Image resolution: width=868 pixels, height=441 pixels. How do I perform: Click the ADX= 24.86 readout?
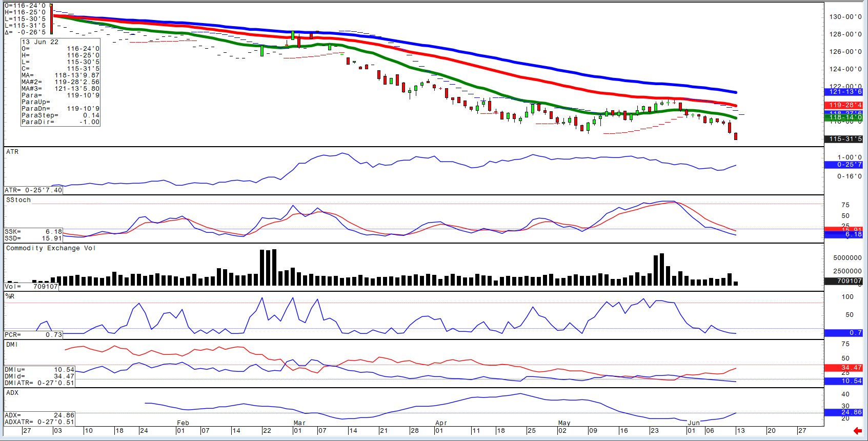[39, 415]
